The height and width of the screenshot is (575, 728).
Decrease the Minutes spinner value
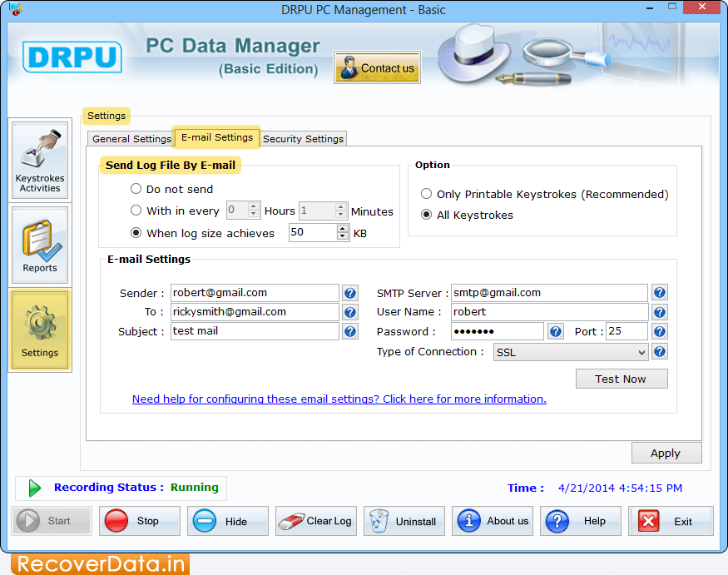tap(341, 215)
